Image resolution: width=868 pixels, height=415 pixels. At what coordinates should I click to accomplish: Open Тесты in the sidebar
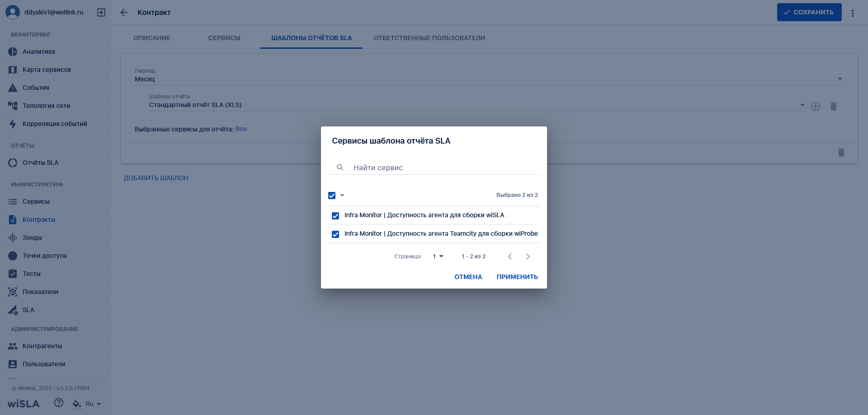coord(55,274)
